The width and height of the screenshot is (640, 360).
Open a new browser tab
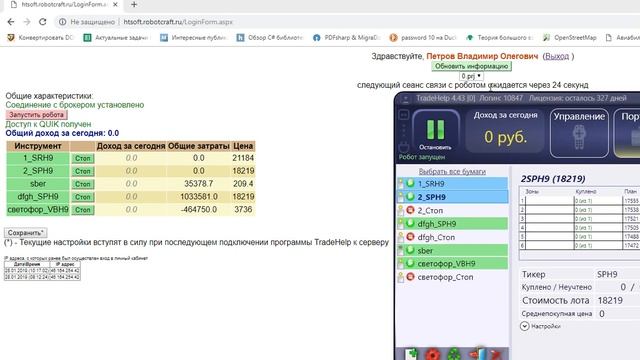tap(134, 5)
